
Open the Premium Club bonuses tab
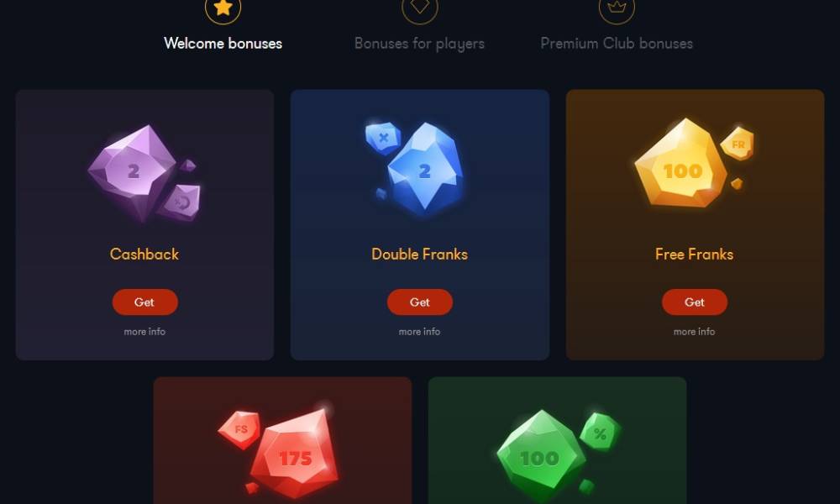click(617, 44)
